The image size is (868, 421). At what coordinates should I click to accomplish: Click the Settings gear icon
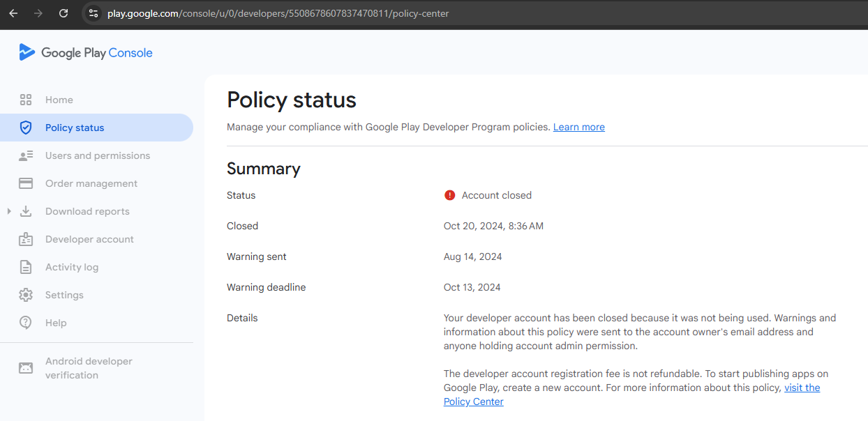pos(26,295)
